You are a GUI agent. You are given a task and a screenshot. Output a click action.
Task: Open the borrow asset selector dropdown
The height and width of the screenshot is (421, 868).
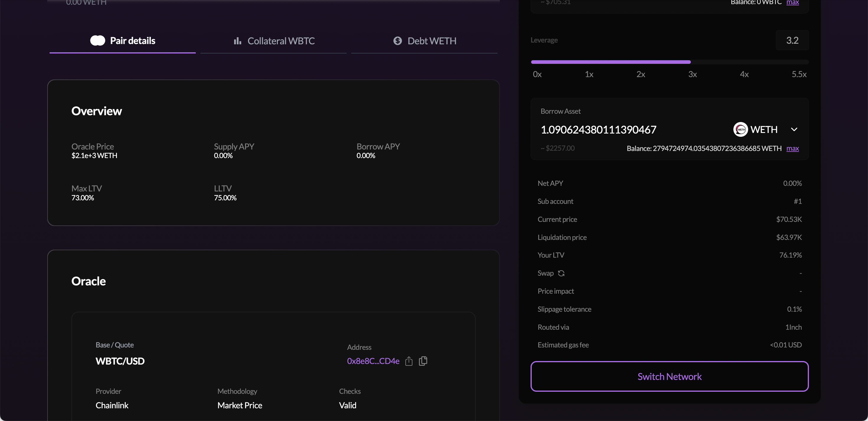(x=794, y=129)
